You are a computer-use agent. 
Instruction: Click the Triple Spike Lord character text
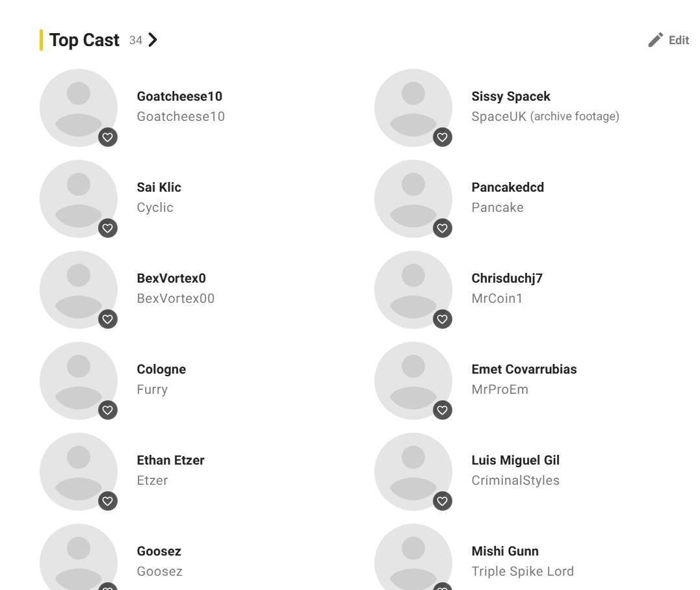pos(523,572)
